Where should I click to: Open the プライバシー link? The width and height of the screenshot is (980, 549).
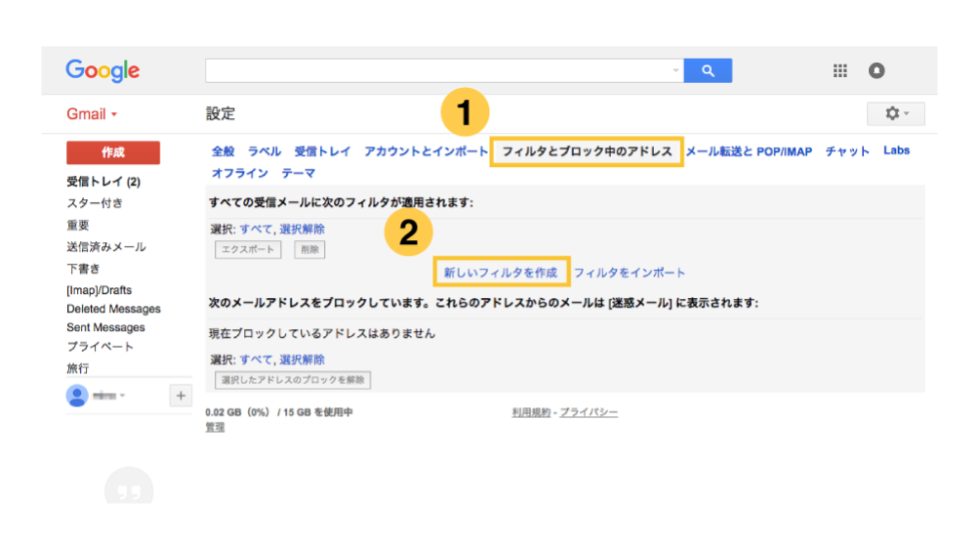[589, 412]
